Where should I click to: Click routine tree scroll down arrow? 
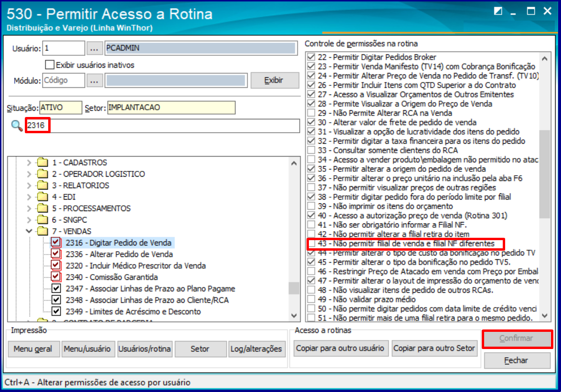pyautogui.click(x=294, y=316)
